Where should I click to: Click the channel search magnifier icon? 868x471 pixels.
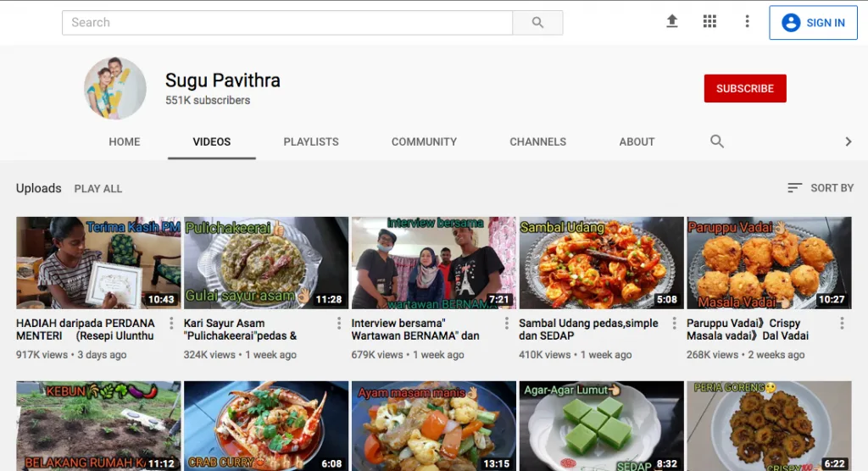point(717,141)
